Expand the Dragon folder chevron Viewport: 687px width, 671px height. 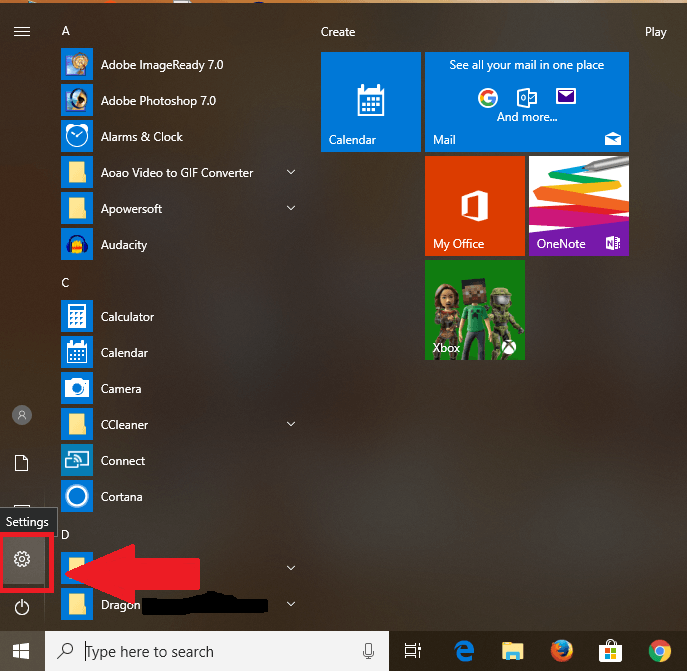[x=291, y=604]
